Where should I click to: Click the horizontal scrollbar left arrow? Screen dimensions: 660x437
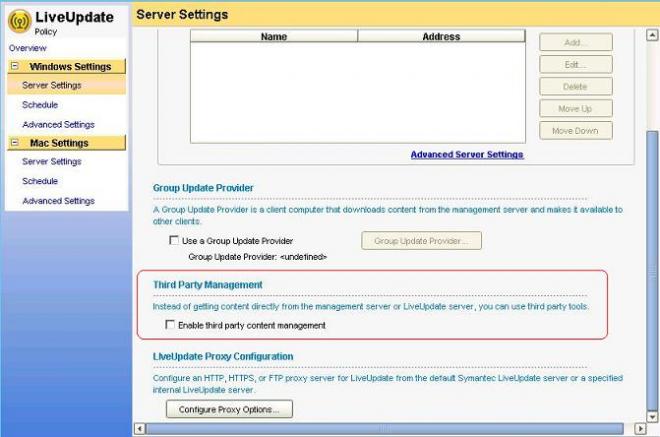(x=140, y=429)
